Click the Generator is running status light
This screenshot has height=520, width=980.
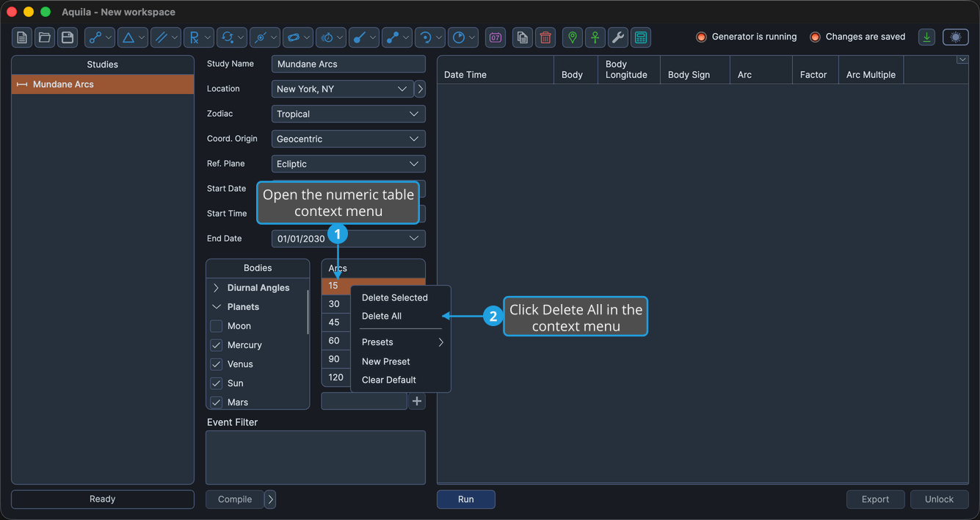tap(701, 37)
